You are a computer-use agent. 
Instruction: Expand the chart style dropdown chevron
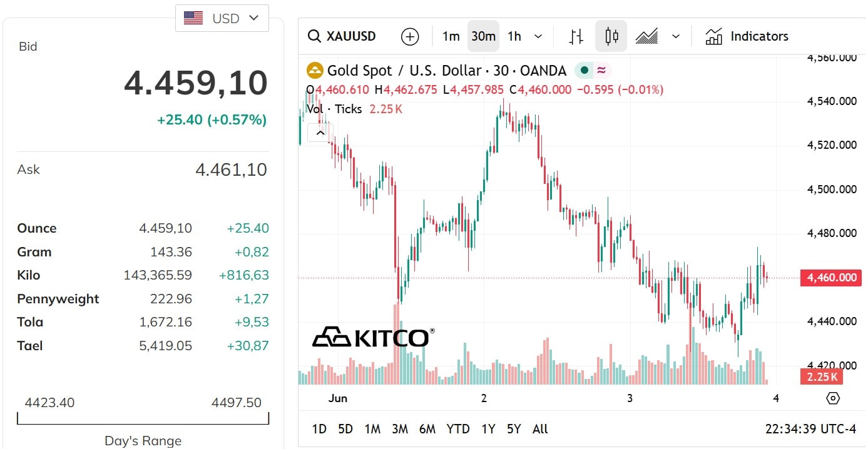pos(676,36)
